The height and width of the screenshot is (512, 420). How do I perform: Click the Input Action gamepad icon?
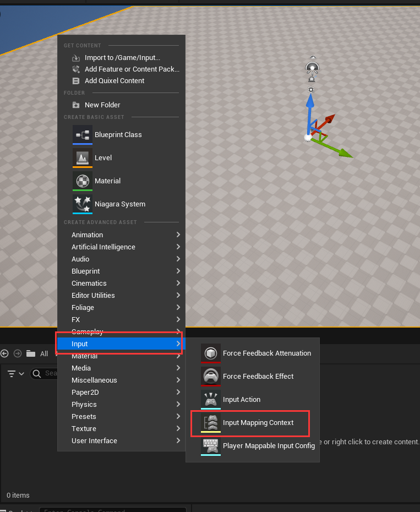[210, 400]
